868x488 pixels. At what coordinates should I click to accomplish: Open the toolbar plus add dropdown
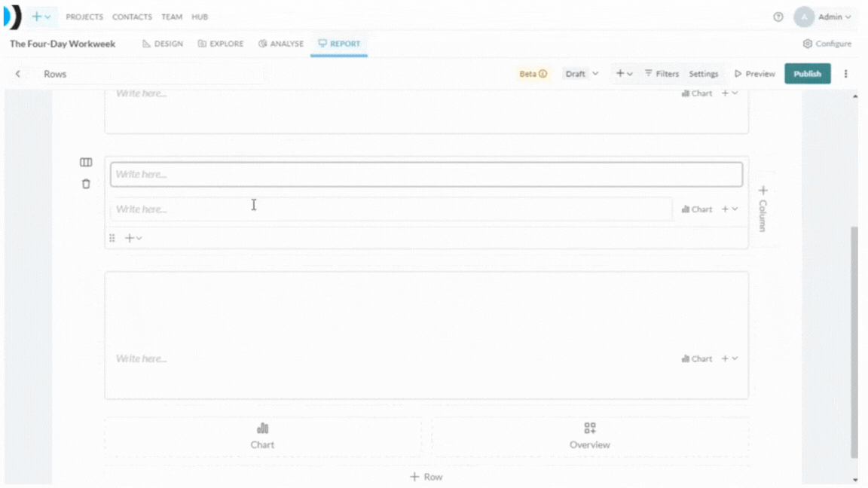pyautogui.click(x=624, y=74)
